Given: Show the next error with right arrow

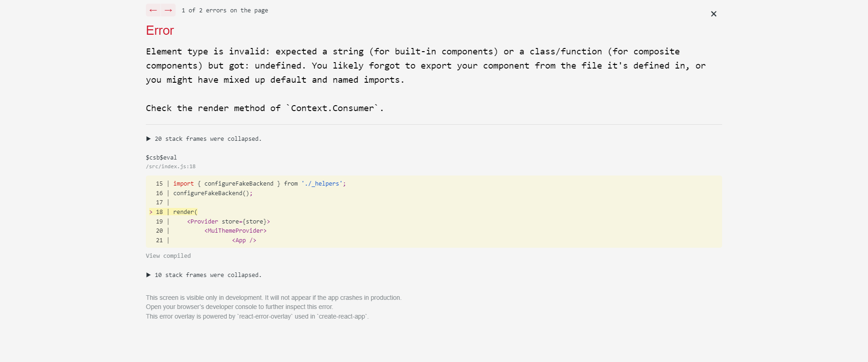Looking at the screenshot, I should click(168, 10).
